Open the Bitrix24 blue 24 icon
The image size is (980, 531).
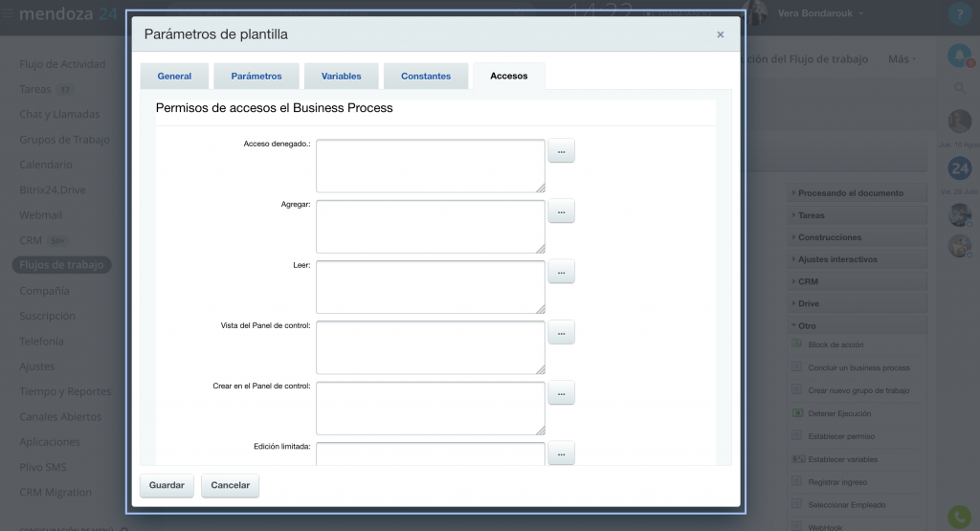click(960, 168)
